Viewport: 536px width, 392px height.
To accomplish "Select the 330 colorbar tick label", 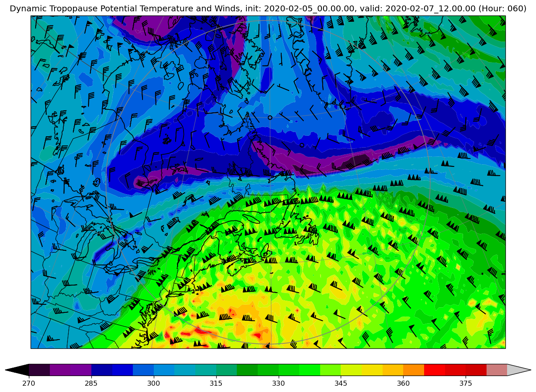I will click(278, 383).
